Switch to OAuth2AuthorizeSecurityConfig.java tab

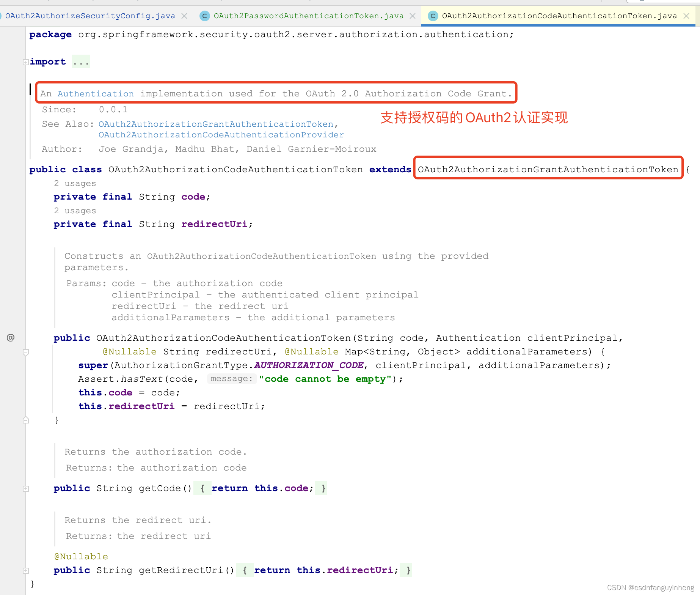click(90, 16)
